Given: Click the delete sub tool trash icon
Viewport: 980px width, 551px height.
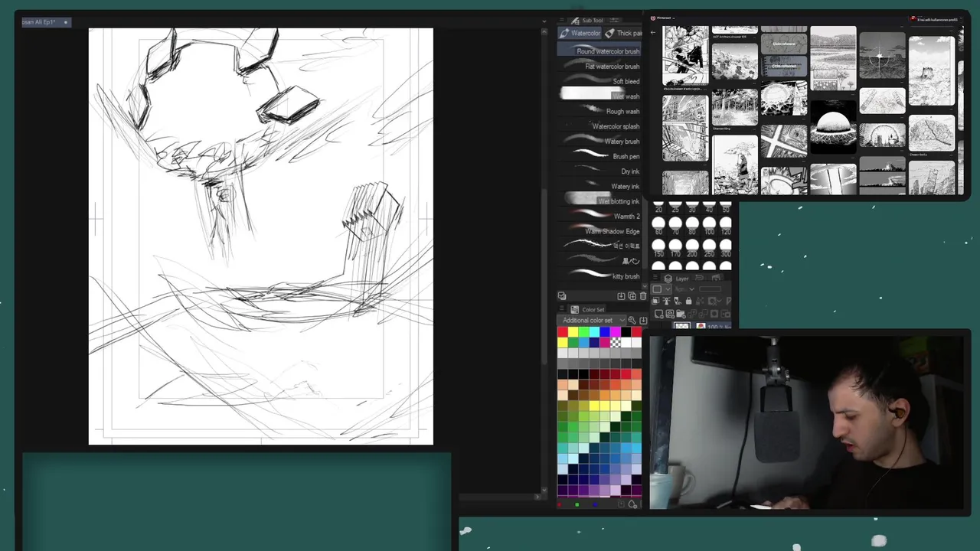Looking at the screenshot, I should 643,296.
